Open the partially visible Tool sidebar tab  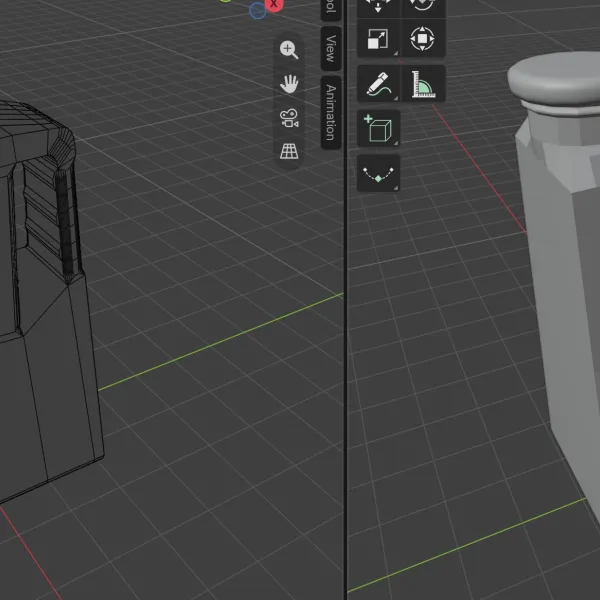coord(331,10)
